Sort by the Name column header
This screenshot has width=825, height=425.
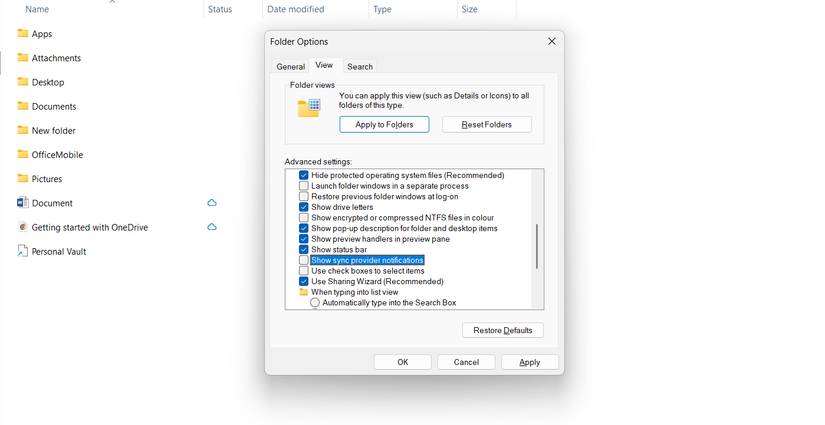[37, 9]
